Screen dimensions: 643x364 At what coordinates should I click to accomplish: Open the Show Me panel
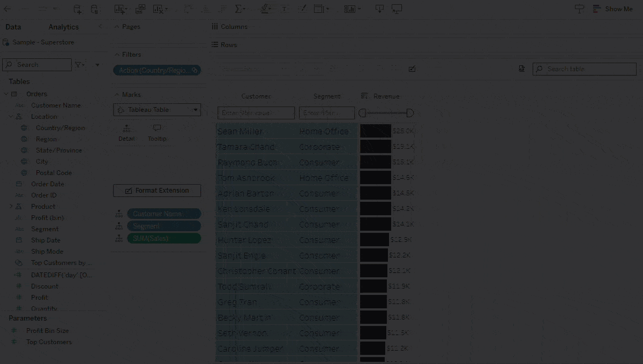click(x=612, y=9)
